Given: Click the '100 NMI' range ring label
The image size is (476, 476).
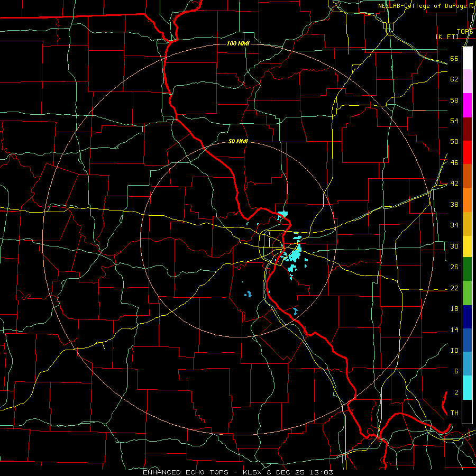Looking at the screenshot, I should click(x=238, y=43).
